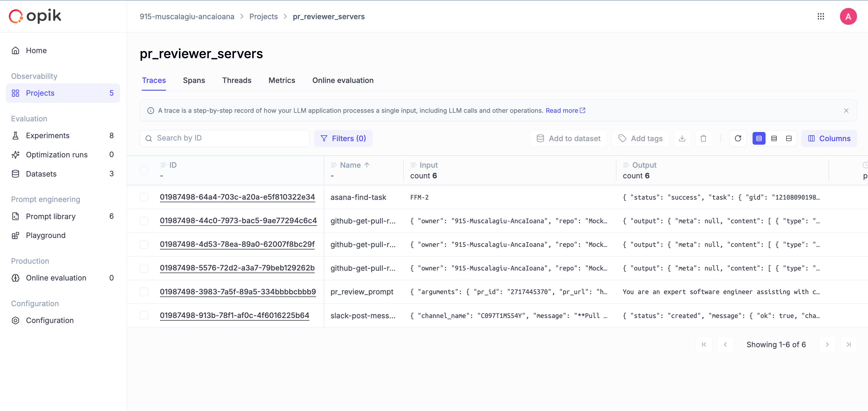Open trace 01987498-913b-78f1-af0c-4f6016225b64
This screenshot has width=868, height=411.
(234, 315)
